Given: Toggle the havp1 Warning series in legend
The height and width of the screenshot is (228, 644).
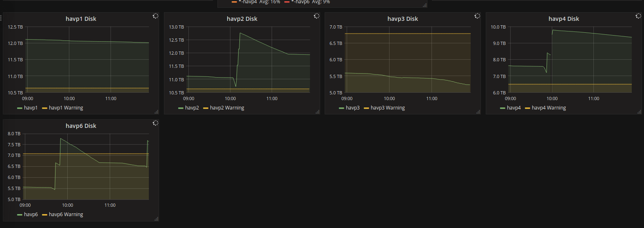Looking at the screenshot, I should coord(66,108).
